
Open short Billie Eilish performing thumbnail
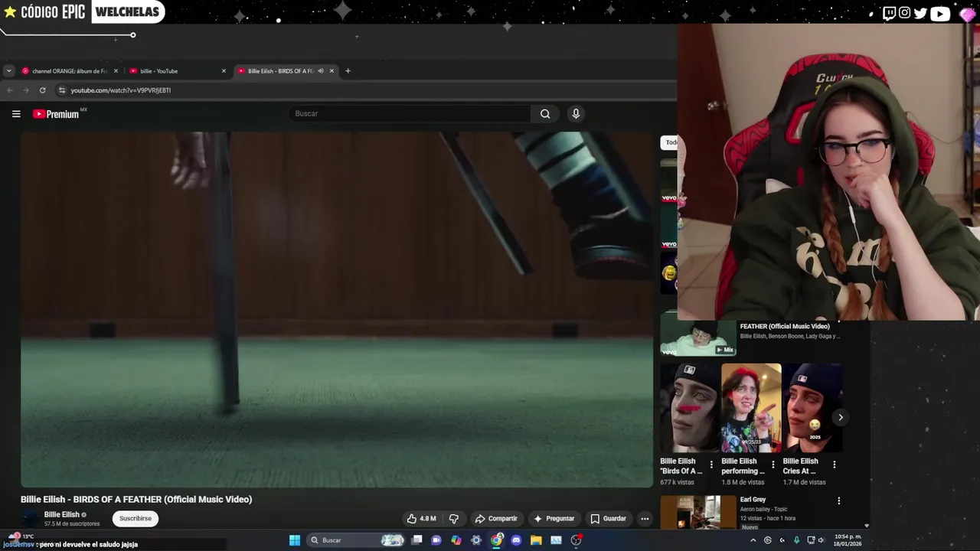tap(751, 408)
